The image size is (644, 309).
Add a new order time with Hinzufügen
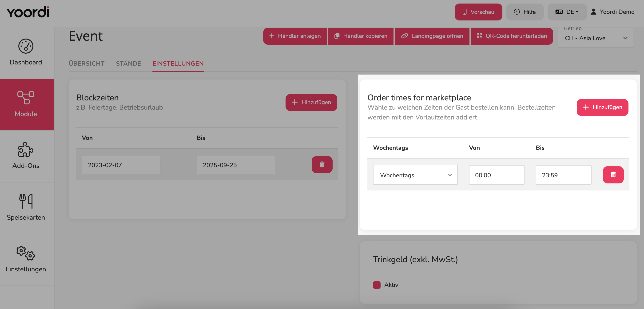[602, 107]
